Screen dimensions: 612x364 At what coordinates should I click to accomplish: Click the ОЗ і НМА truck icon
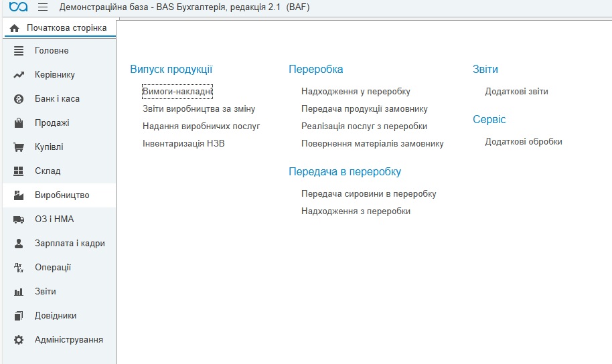(19, 219)
